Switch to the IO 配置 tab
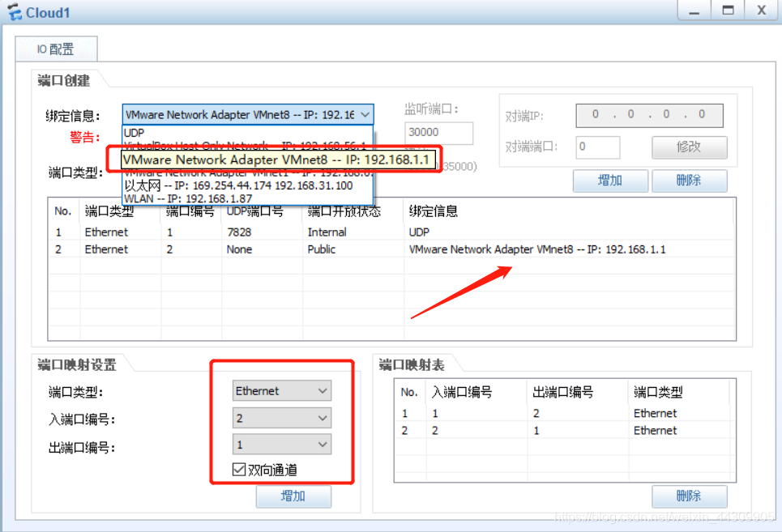 click(x=56, y=49)
